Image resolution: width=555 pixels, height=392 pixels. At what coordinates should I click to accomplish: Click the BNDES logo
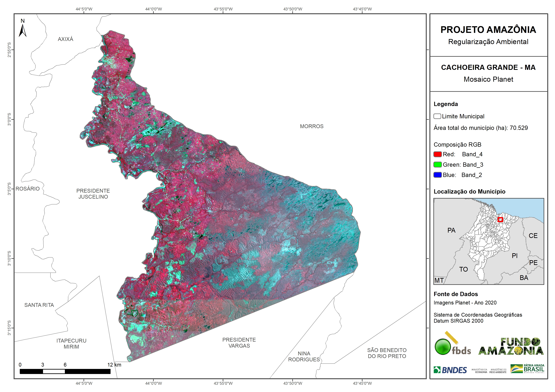(450, 370)
